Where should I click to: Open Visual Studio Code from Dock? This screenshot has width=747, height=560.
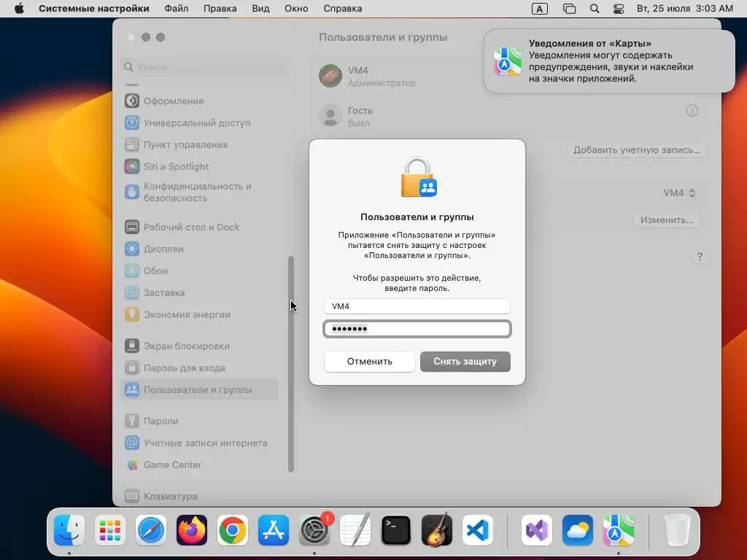477,530
